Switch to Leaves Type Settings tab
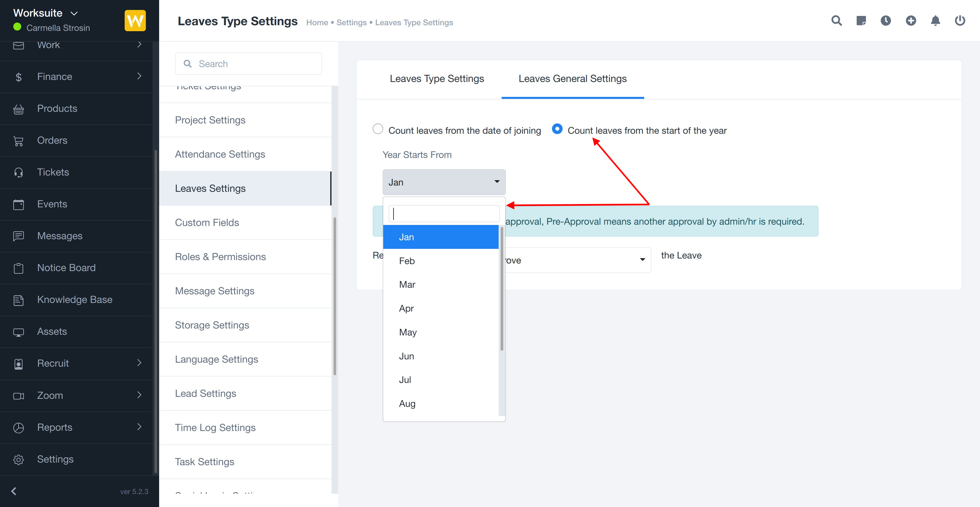This screenshot has width=980, height=507. [x=436, y=78]
